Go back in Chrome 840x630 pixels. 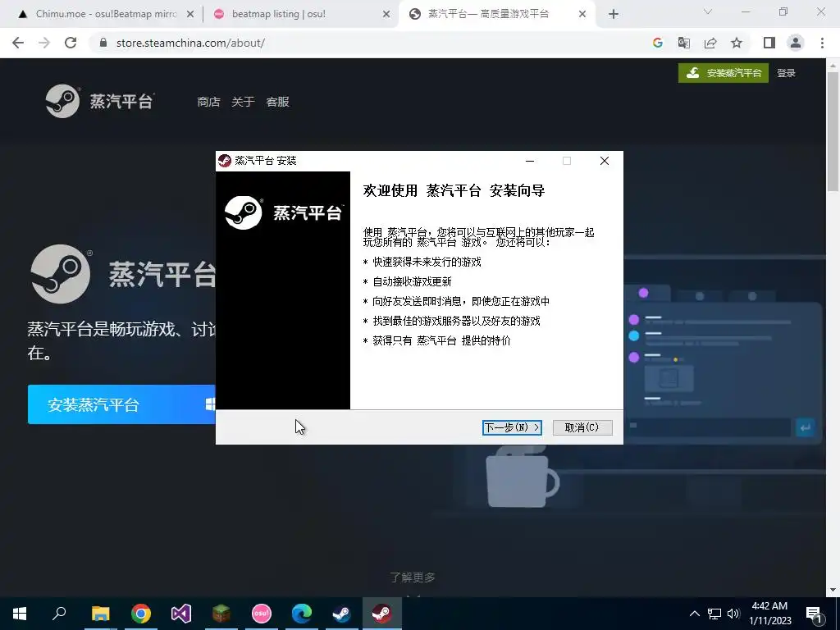(x=18, y=43)
